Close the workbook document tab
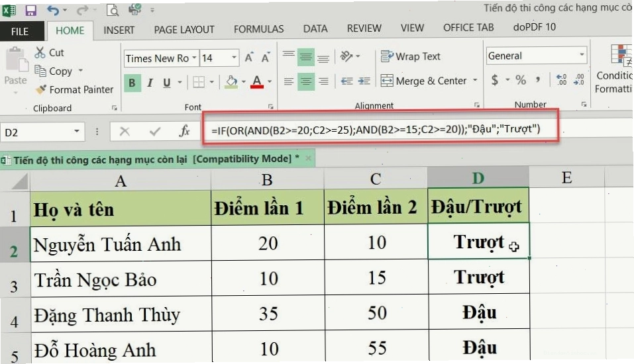 pyautogui.click(x=308, y=158)
